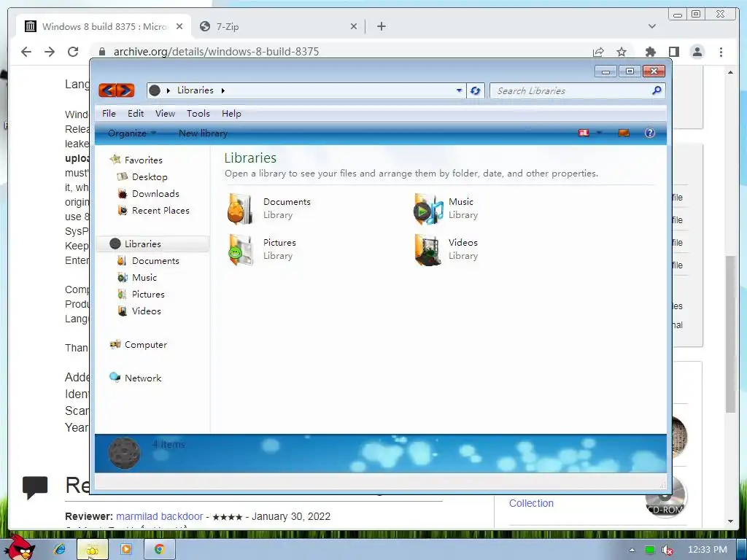The image size is (747, 560).
Task: Open media player from taskbar
Action: [x=126, y=550]
